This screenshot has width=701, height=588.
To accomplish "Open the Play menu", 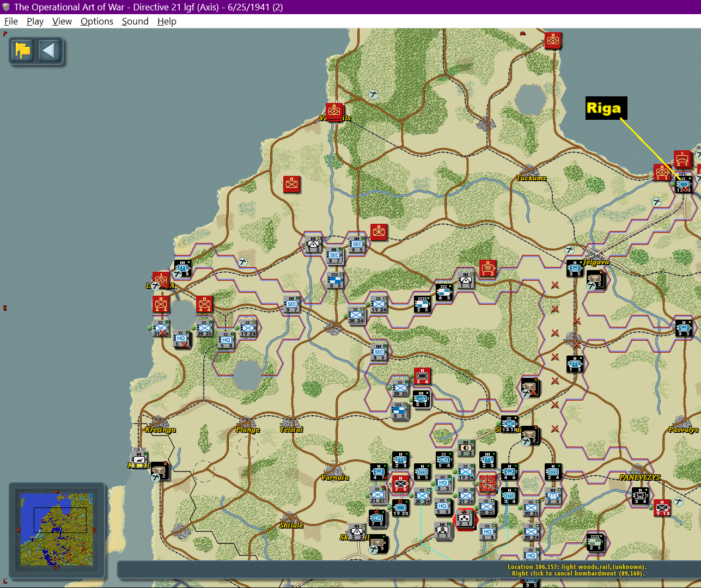I will tap(35, 21).
